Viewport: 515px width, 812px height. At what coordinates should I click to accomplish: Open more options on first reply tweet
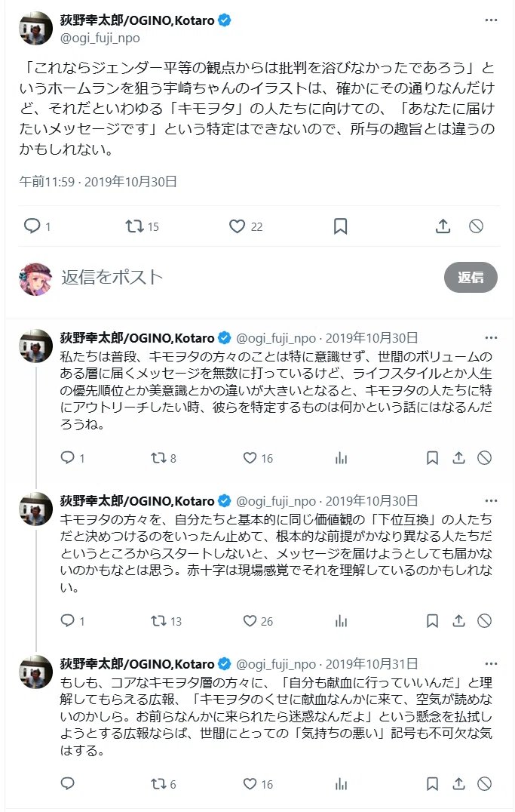(491, 337)
